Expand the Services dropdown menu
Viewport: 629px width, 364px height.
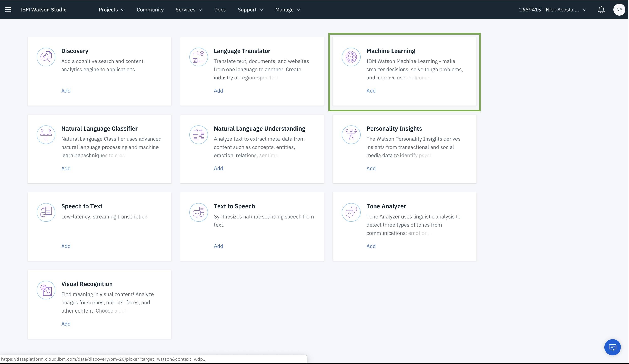pos(189,10)
